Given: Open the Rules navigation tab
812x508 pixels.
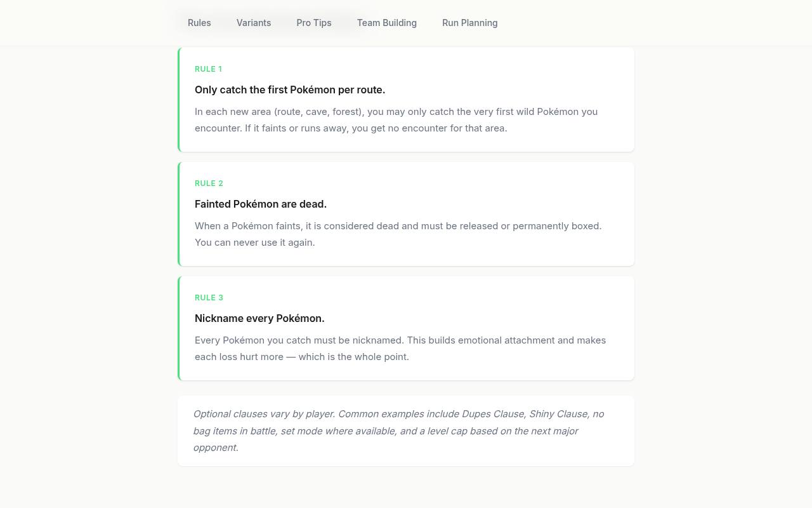Looking at the screenshot, I should tap(199, 23).
